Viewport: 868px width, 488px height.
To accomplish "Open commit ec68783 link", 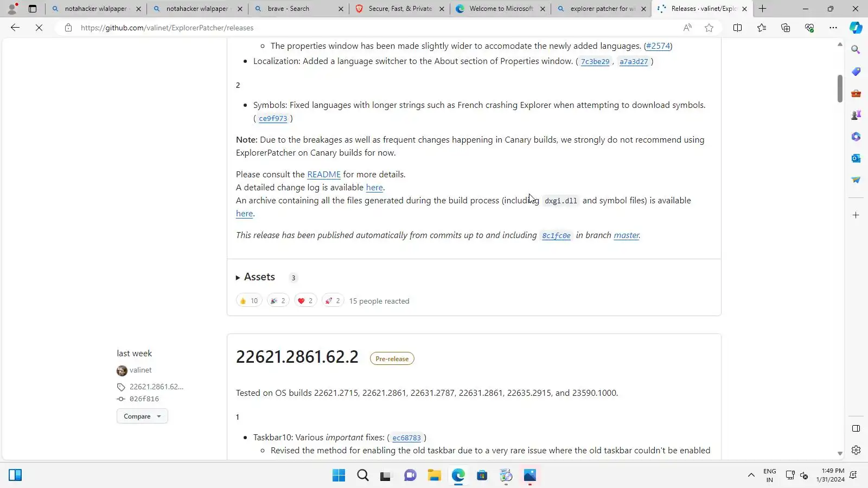I will coord(406,438).
